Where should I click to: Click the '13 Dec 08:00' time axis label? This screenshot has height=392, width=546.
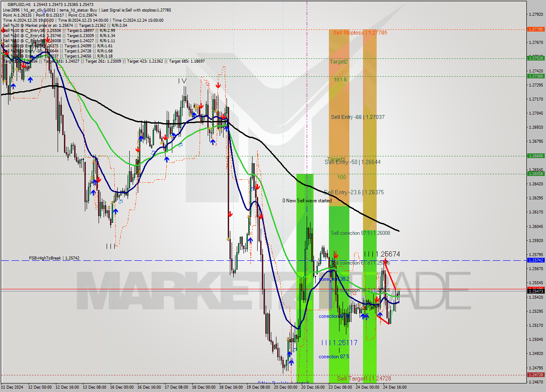[94, 387]
